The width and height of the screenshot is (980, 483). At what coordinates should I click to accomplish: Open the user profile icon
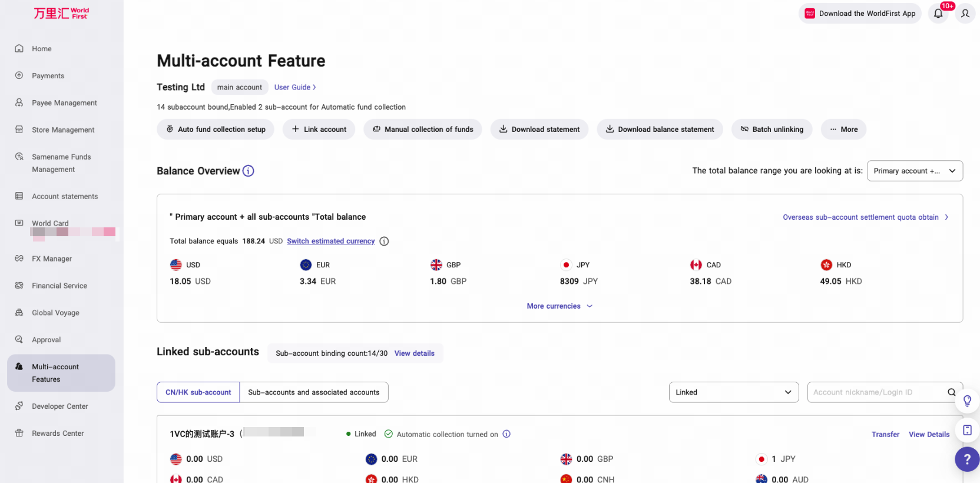pos(965,13)
